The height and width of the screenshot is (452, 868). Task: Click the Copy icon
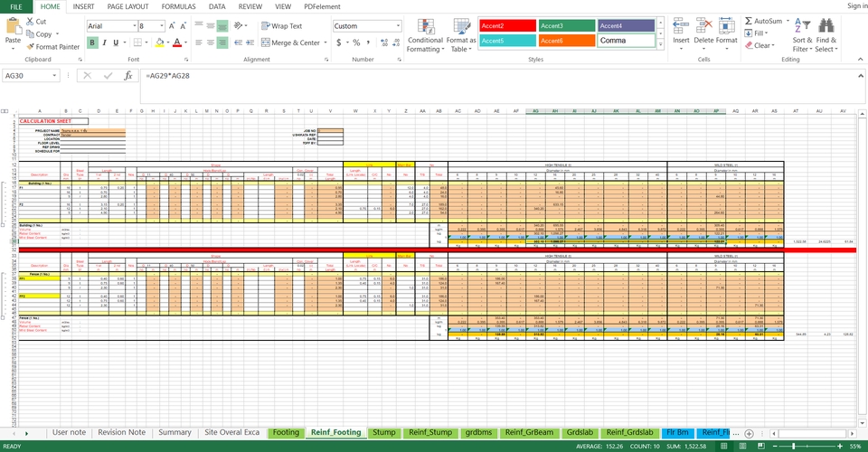click(31, 33)
